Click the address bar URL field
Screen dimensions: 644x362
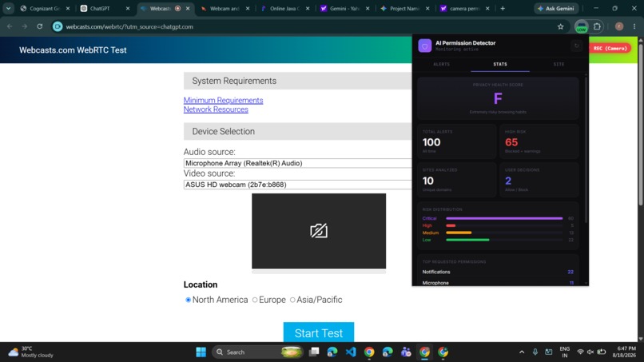308,26
